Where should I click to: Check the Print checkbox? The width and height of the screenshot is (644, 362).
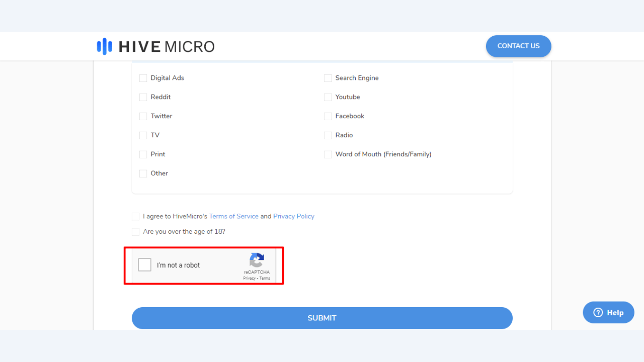143,154
